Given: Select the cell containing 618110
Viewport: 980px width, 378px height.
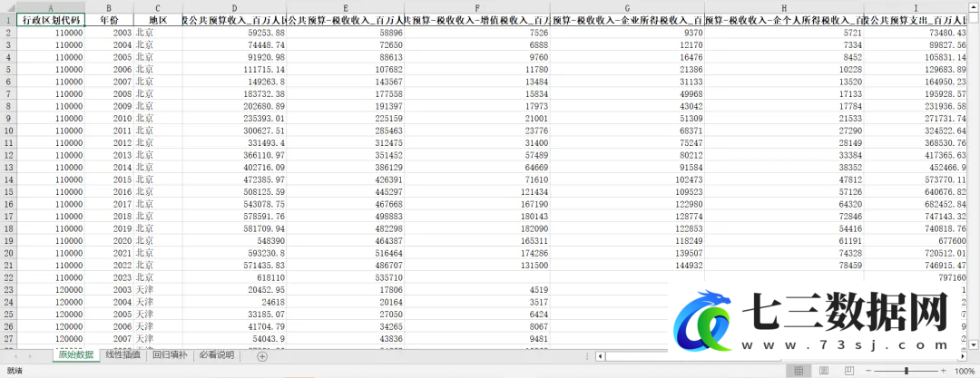Looking at the screenshot, I should (x=234, y=276).
